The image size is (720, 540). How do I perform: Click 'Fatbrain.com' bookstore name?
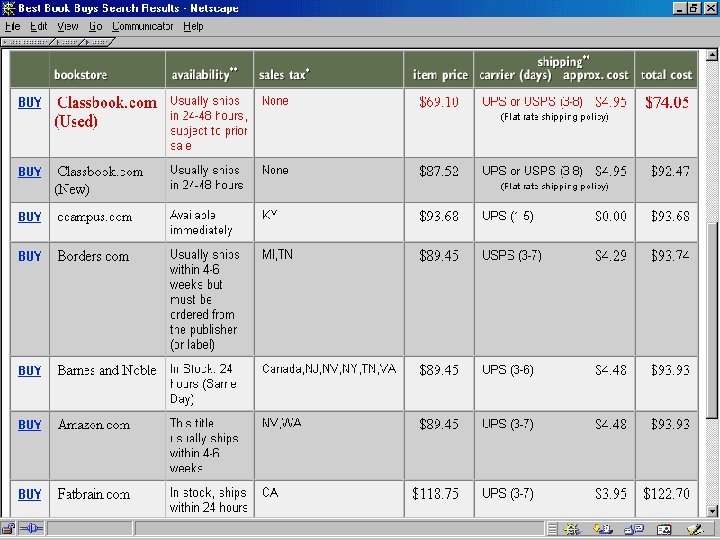[94, 495]
